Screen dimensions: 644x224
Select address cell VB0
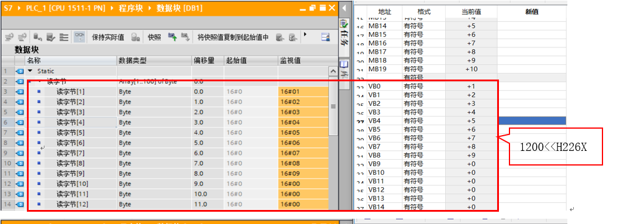(384, 86)
